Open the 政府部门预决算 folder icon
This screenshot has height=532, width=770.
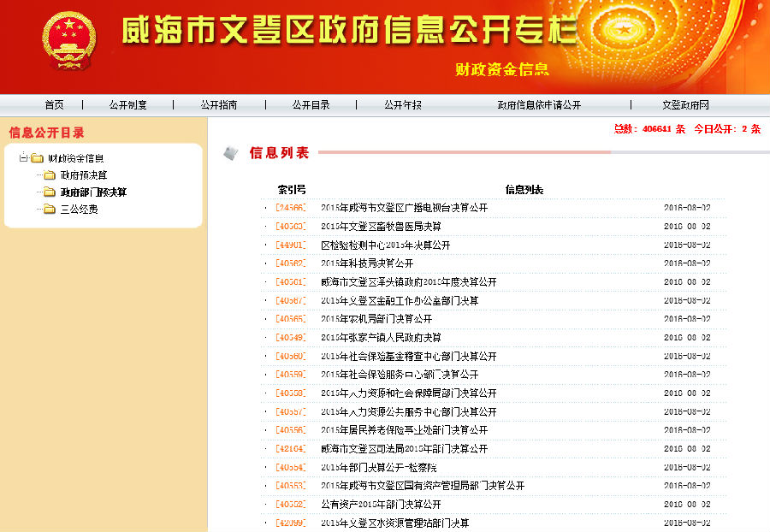(x=49, y=192)
